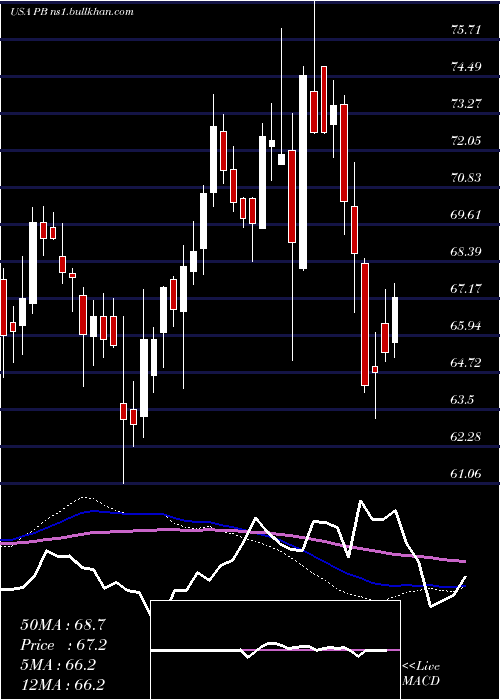The height and width of the screenshot is (700, 500).
Task: Click the '5MA : 66.2' indicator text
Action: coord(58,665)
